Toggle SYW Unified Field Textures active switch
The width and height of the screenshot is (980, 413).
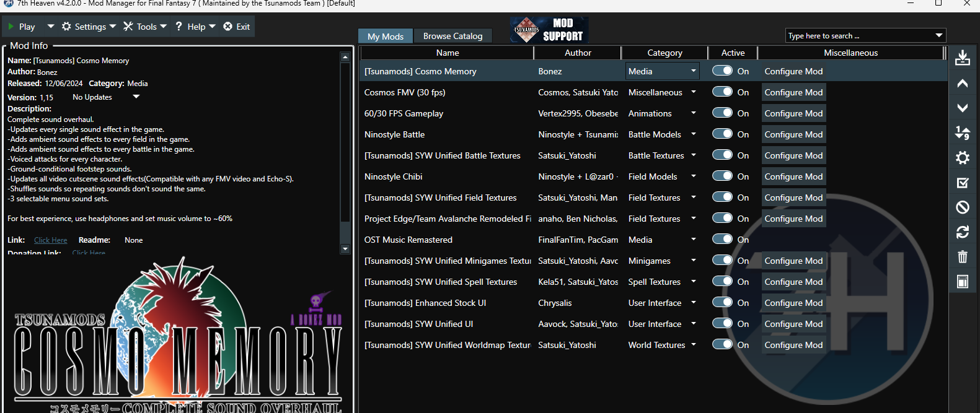722,197
